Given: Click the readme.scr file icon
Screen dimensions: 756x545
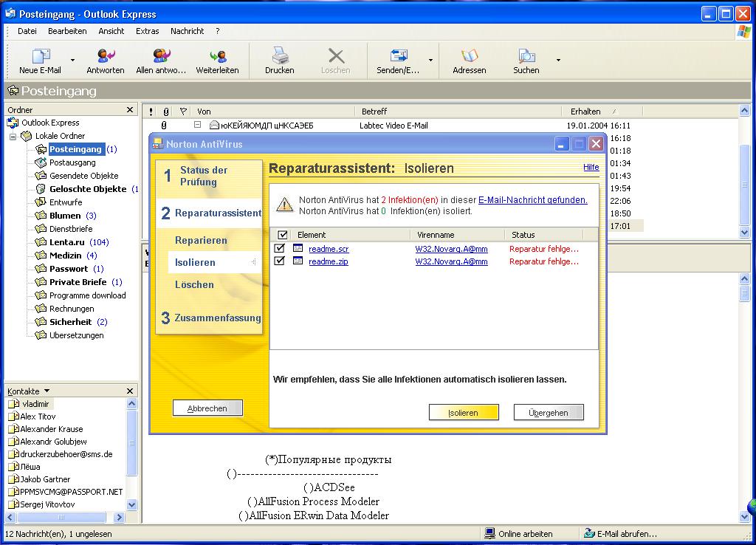Looking at the screenshot, I should pos(298,248).
